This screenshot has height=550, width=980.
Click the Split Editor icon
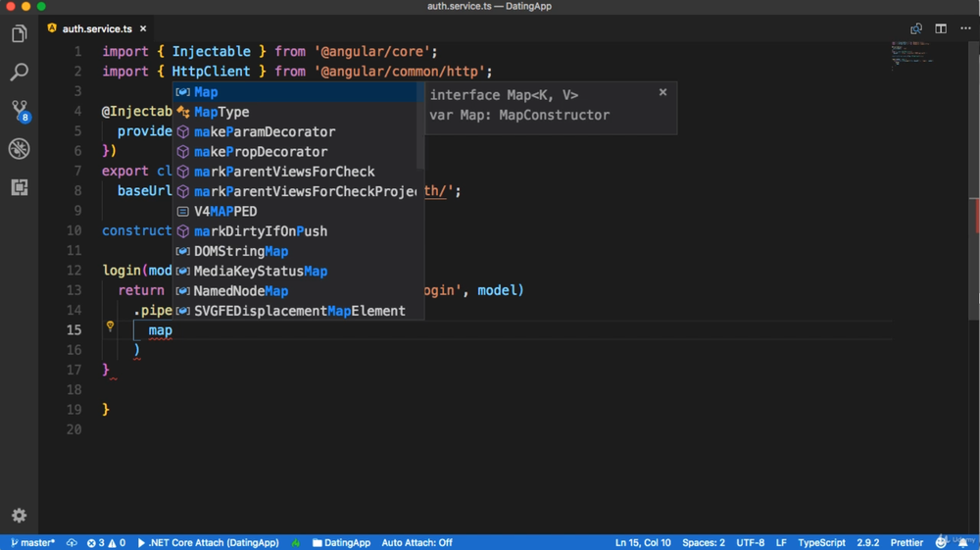(x=941, y=28)
